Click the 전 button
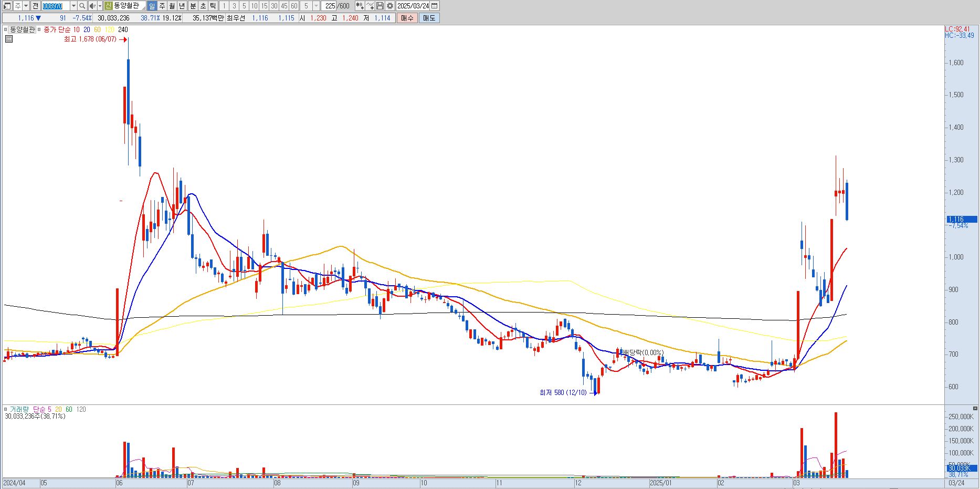 pos(35,6)
